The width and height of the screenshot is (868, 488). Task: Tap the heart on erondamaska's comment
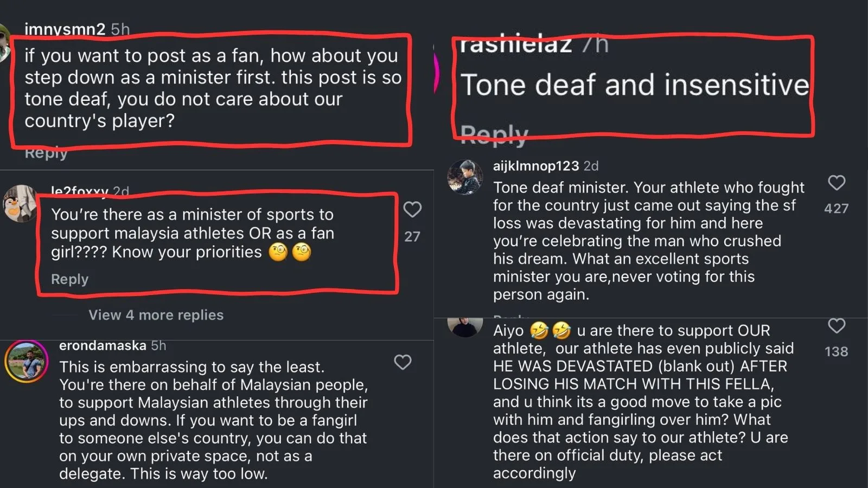[403, 362]
